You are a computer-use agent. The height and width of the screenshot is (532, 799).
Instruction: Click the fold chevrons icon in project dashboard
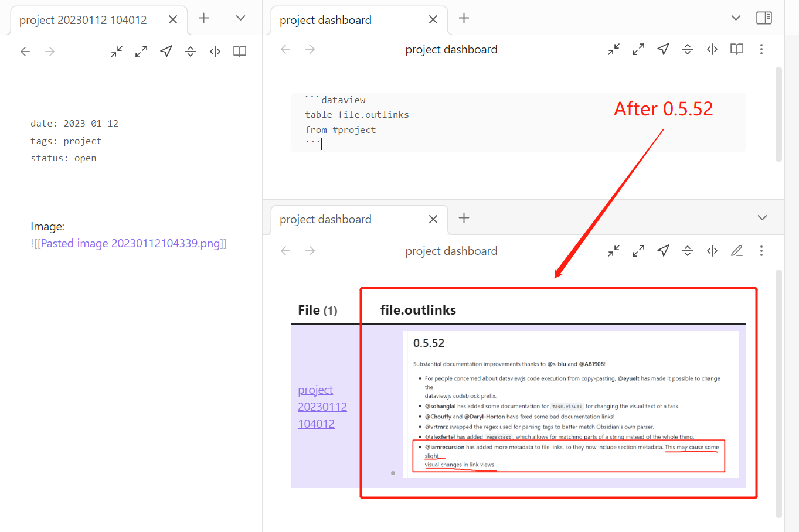coord(688,49)
